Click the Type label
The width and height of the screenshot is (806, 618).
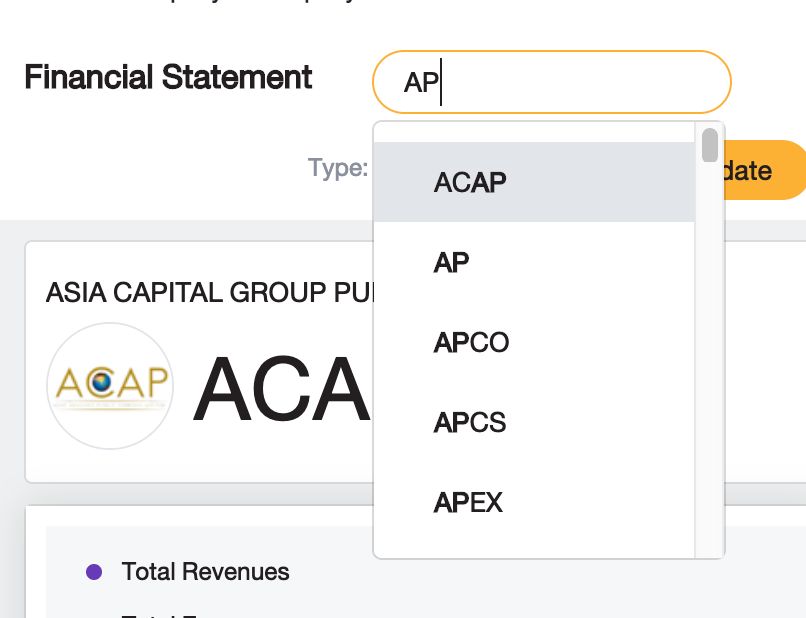click(338, 168)
